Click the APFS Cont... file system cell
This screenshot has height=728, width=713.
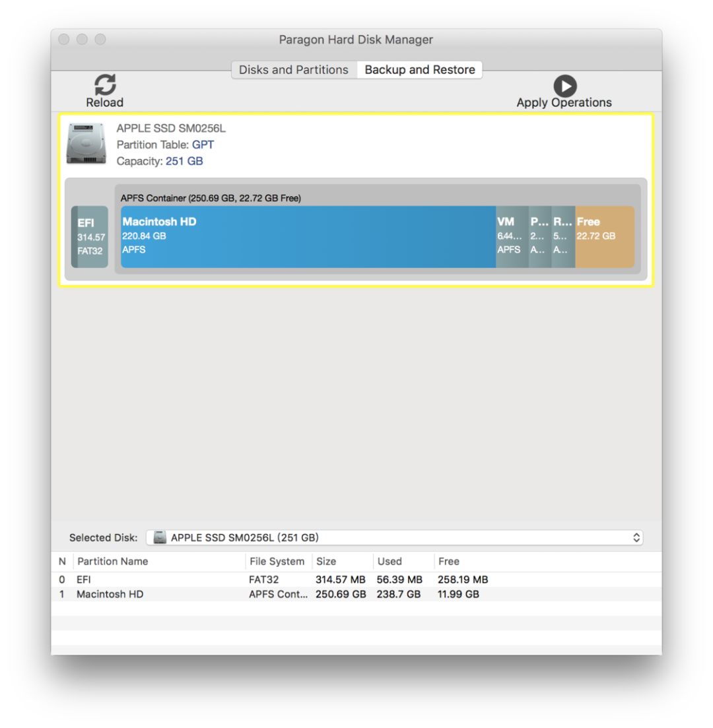[278, 594]
